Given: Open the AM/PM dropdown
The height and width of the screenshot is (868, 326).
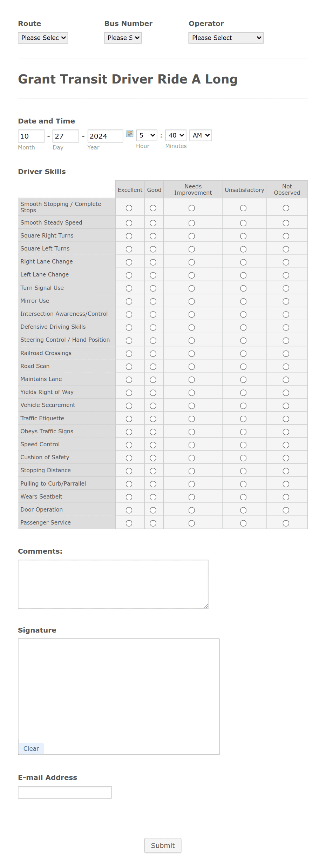Looking at the screenshot, I should coord(200,135).
